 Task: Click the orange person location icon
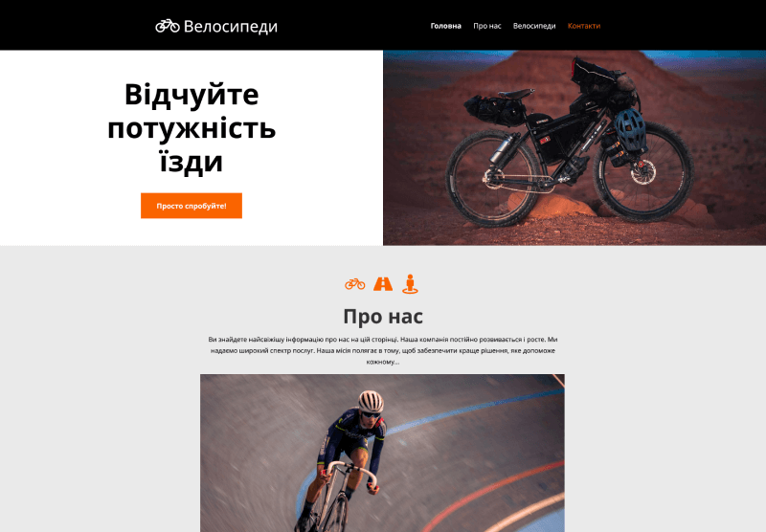point(410,283)
